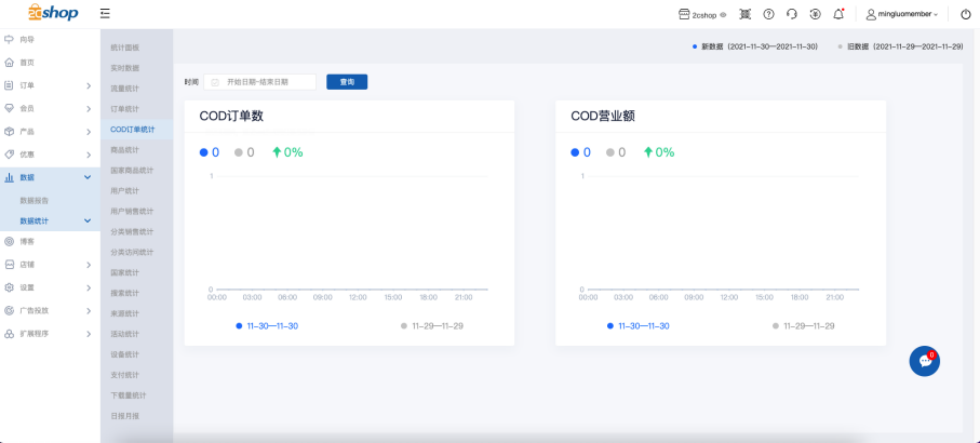Open the 实时数据 submenu item
The image size is (980, 443).
(x=125, y=68)
